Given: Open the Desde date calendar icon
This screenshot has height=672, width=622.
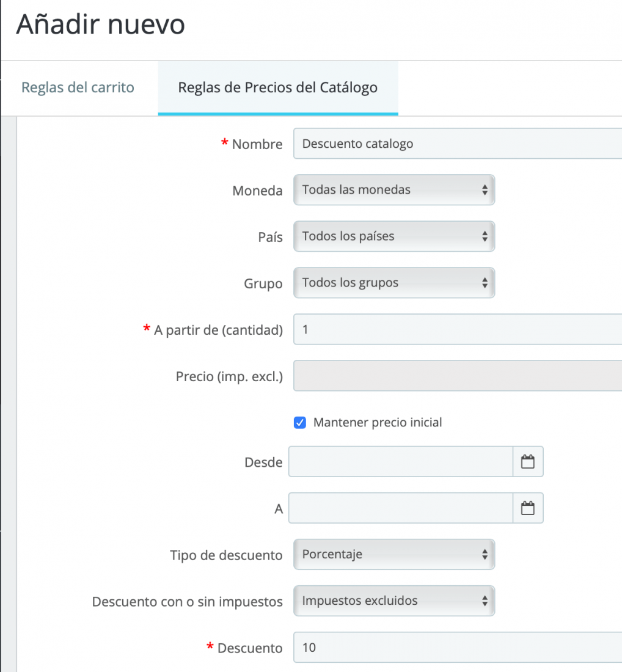Looking at the screenshot, I should (x=528, y=462).
